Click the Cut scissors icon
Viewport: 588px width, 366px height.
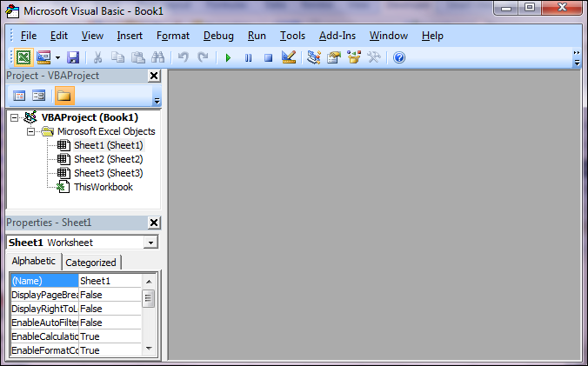click(98, 57)
